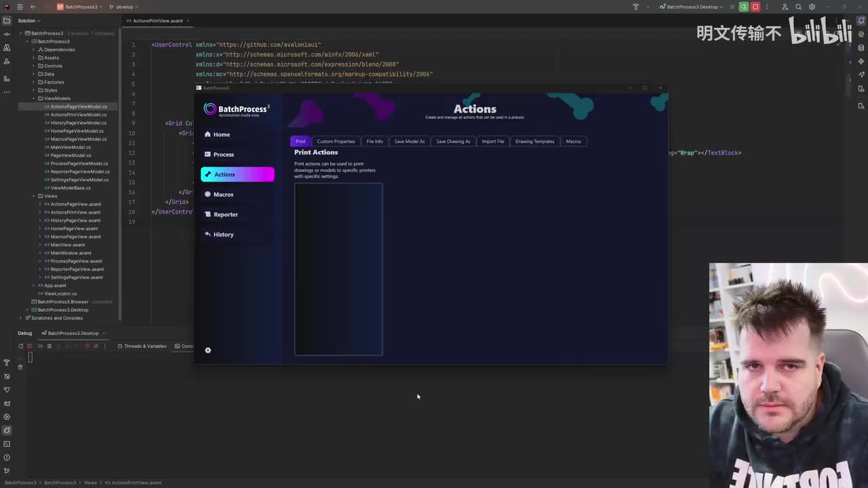
Task: Click the Code With Me user icon
Action: pyautogui.click(x=785, y=7)
